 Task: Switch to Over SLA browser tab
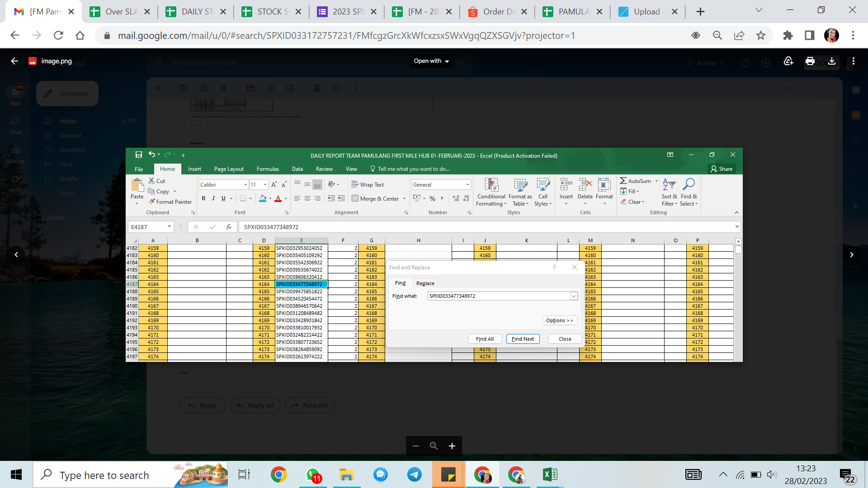[120, 12]
